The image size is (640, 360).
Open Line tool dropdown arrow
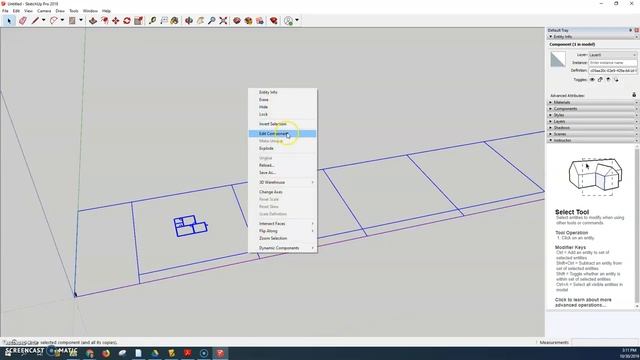(x=43, y=20)
